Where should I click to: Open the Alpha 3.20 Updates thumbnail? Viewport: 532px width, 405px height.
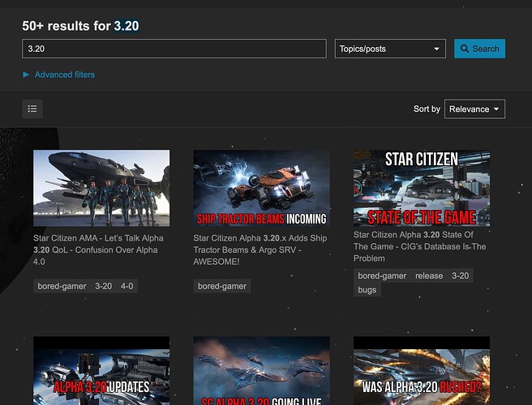101,370
